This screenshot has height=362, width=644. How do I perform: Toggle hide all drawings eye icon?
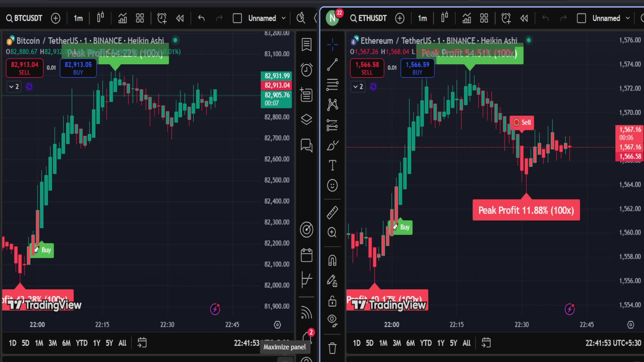(332, 321)
